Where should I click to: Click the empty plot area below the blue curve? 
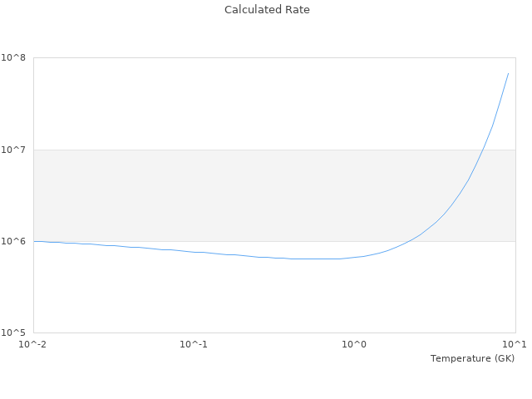coord(249,299)
